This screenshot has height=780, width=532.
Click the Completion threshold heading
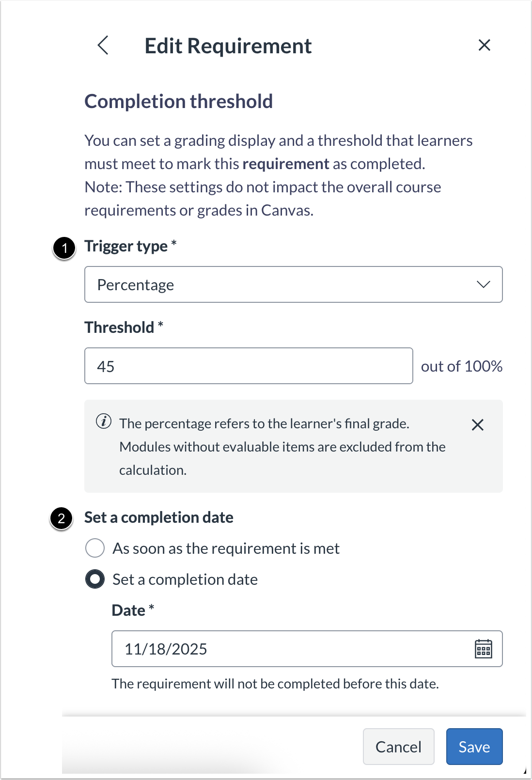click(x=179, y=101)
